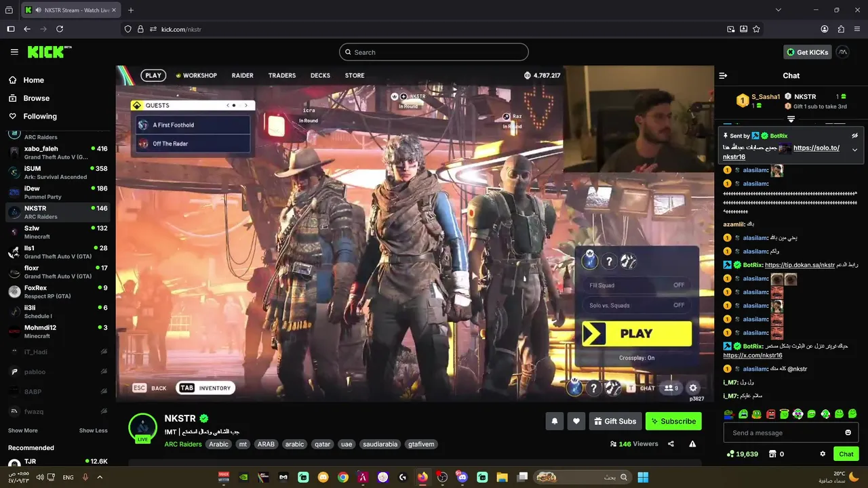Click the report warning triangle icon
868x488 pixels.
click(692, 444)
